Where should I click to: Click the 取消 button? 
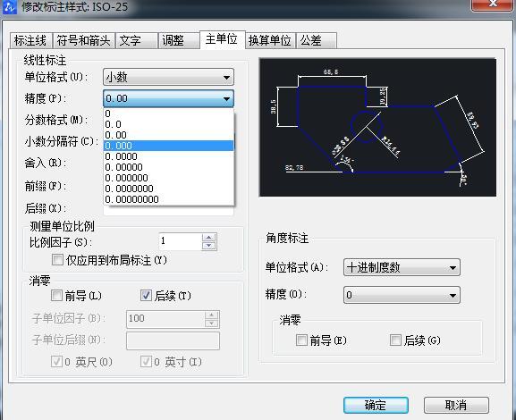(456, 405)
